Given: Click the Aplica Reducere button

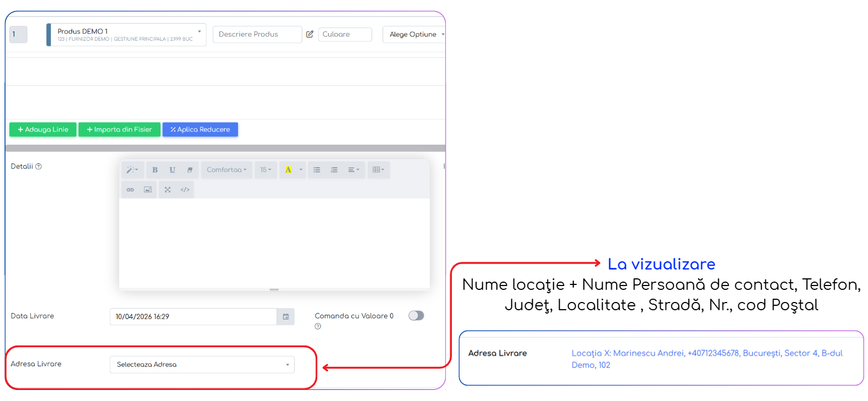Looking at the screenshot, I should coord(200,130).
